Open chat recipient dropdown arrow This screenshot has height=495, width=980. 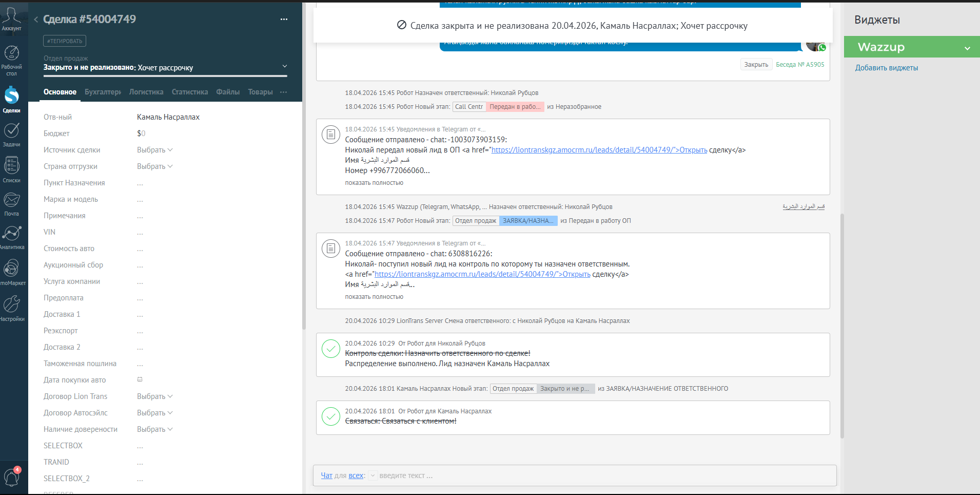coord(373,475)
